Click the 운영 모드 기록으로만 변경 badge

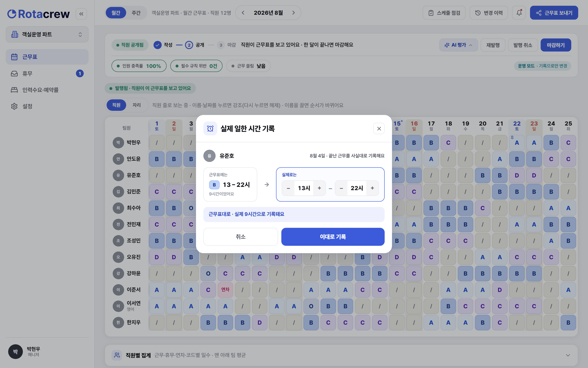[x=542, y=66]
